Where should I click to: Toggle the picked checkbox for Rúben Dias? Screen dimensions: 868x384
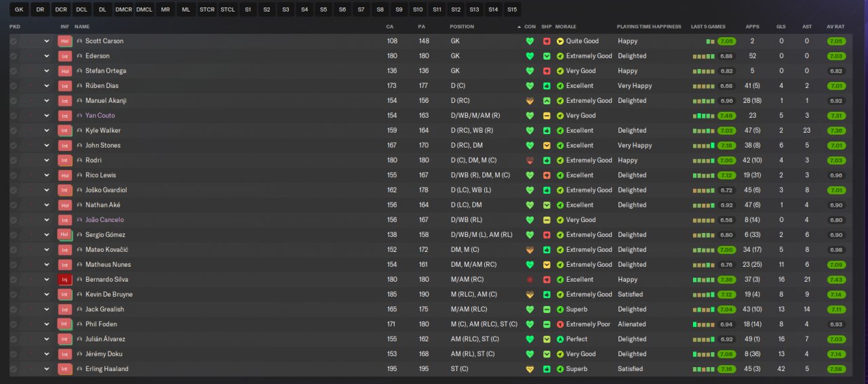pos(14,86)
